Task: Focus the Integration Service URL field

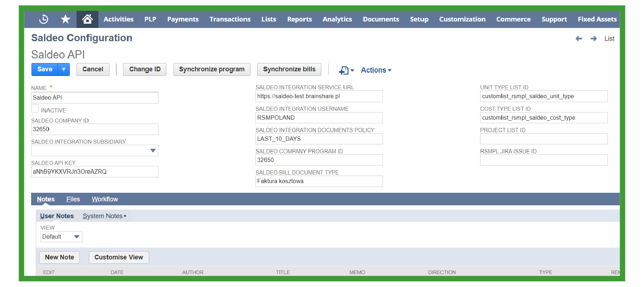Action: point(319,96)
